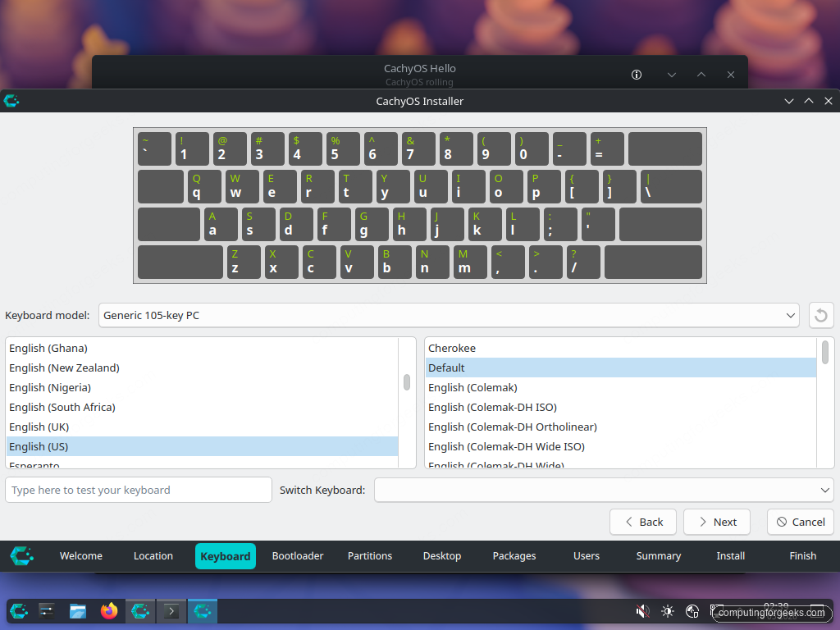Viewport: 840px width, 630px height.
Task: Maximize the CachyOS Hello window
Action: pyautogui.click(x=701, y=75)
